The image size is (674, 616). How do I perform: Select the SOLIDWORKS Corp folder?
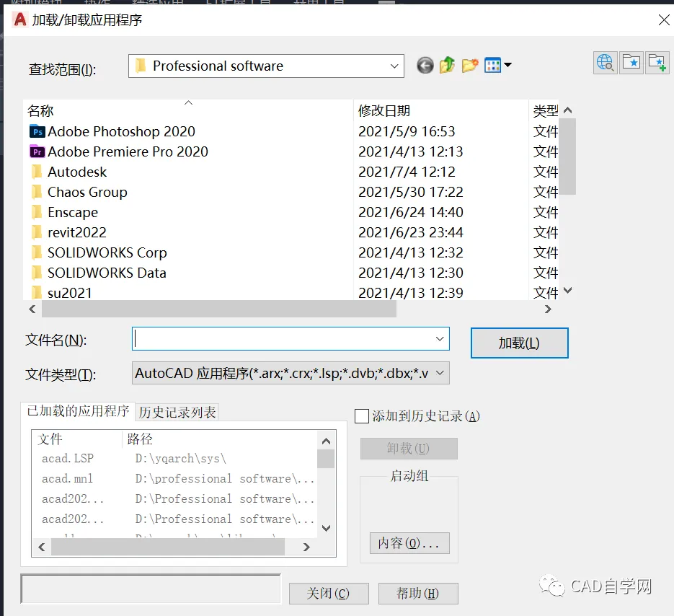(x=99, y=253)
